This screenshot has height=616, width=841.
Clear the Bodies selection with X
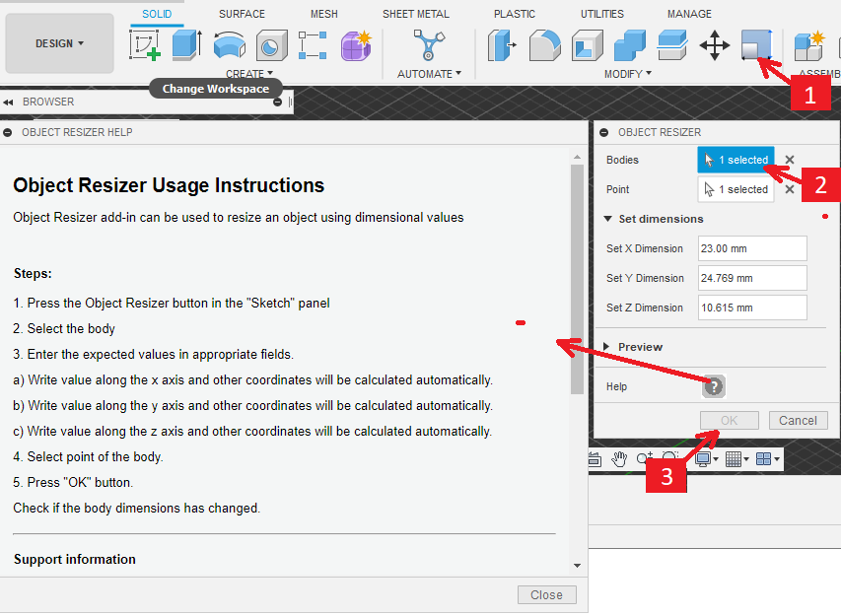[x=790, y=160]
